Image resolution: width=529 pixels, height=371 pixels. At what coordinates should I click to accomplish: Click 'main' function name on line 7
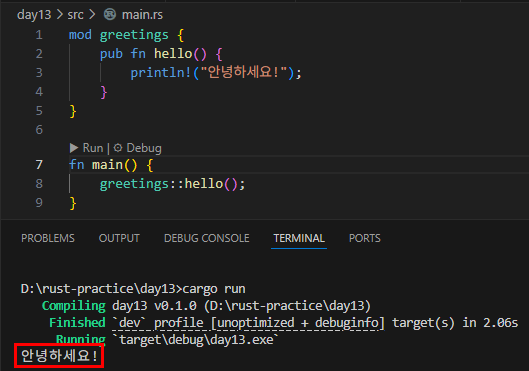(107, 165)
